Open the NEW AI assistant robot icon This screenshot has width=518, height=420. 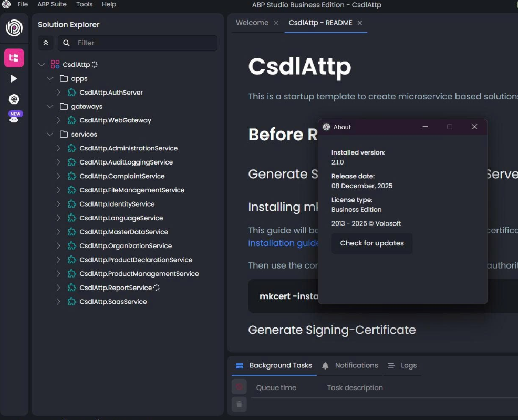point(14,118)
